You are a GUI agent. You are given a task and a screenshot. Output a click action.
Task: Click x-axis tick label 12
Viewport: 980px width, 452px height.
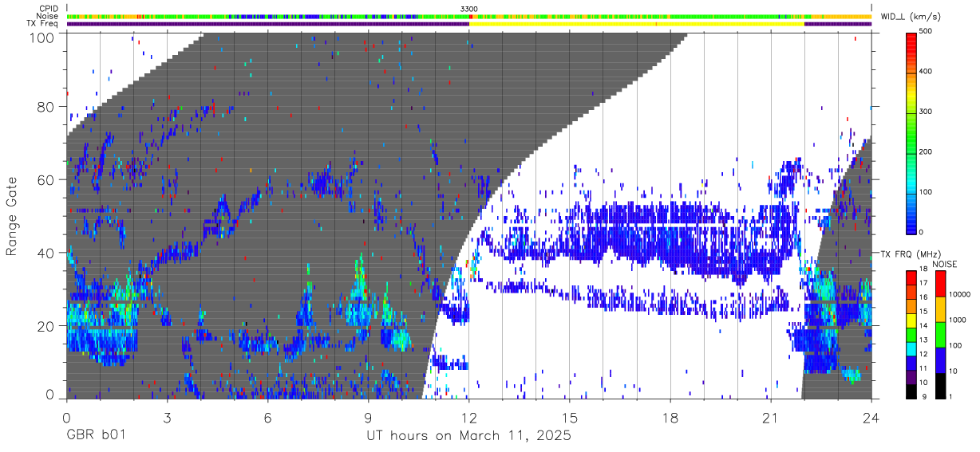(x=468, y=417)
